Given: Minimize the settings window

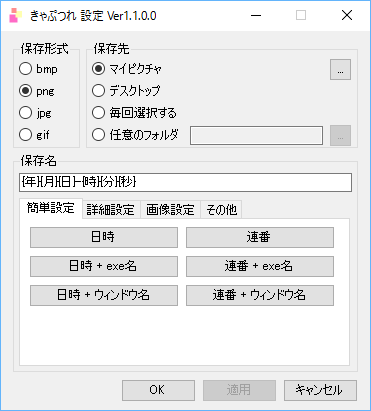Looking at the screenshot, I should point(256,15).
